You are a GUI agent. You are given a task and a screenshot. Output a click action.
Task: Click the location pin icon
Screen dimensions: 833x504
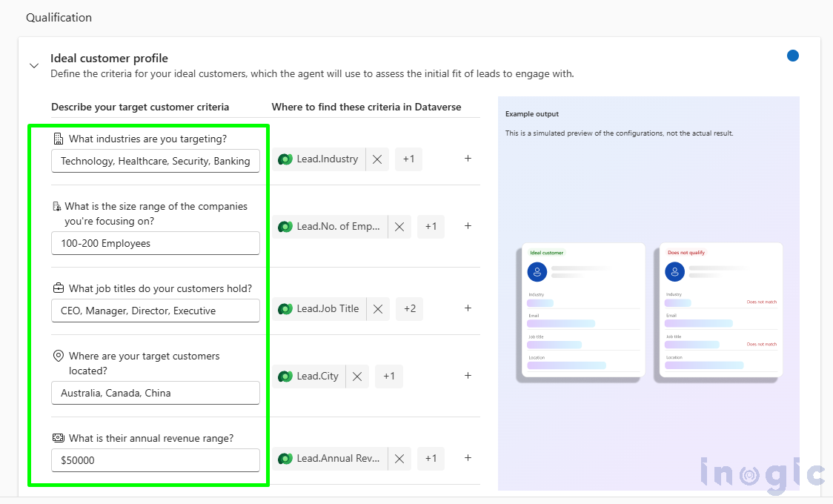59,356
